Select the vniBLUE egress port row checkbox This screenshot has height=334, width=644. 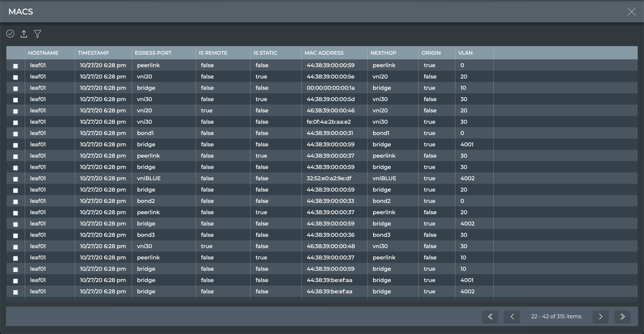[x=16, y=179]
